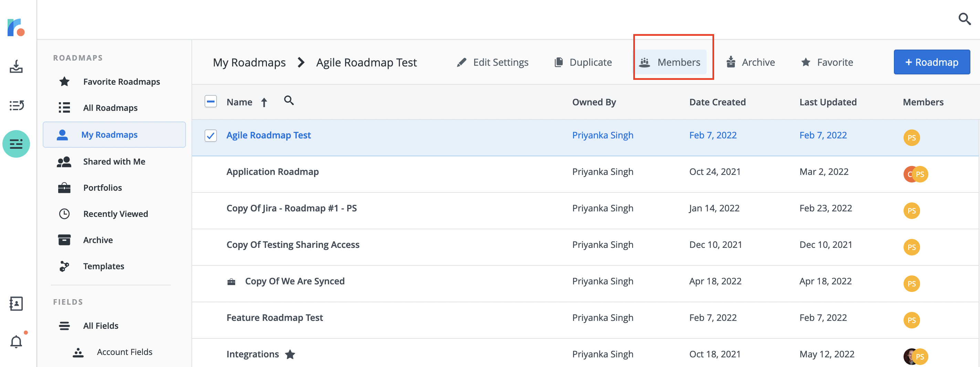The image size is (980, 367).
Task: Open the import inbox icon in left rail
Action: click(16, 66)
